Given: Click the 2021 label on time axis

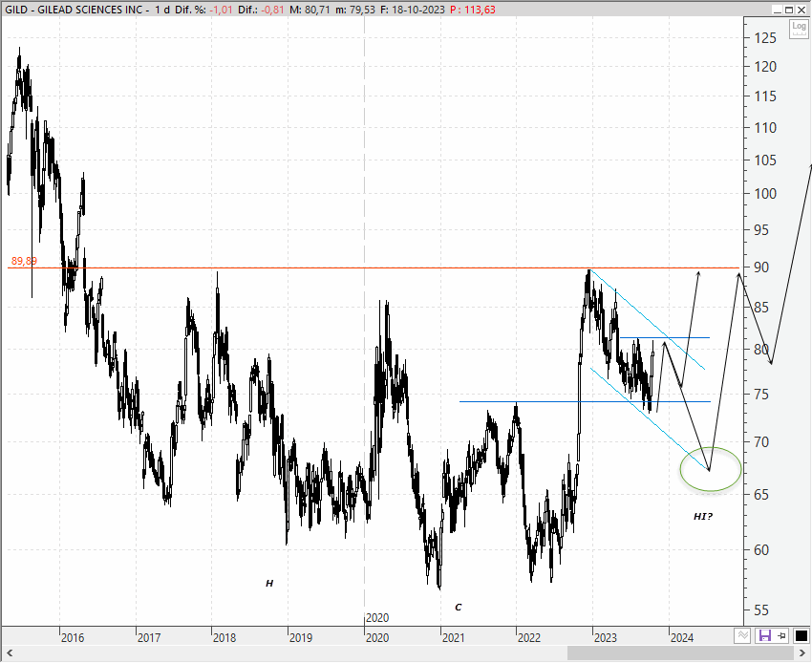Looking at the screenshot, I should pos(453,637).
